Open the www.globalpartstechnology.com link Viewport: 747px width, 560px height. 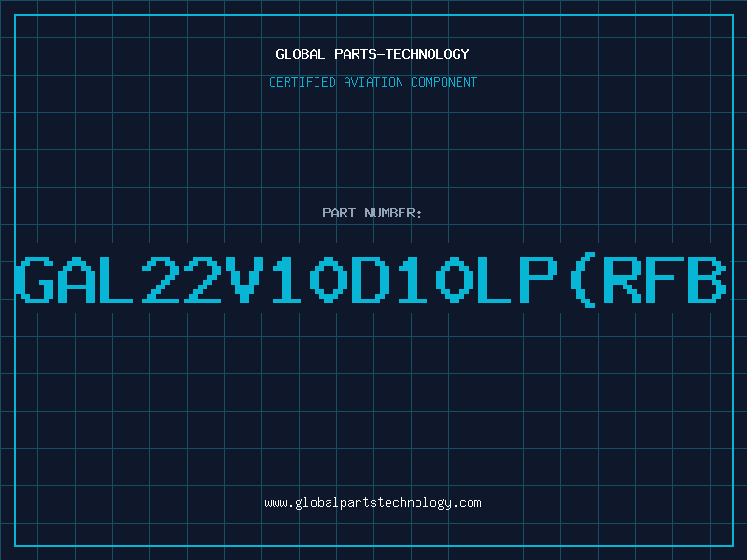[373, 503]
